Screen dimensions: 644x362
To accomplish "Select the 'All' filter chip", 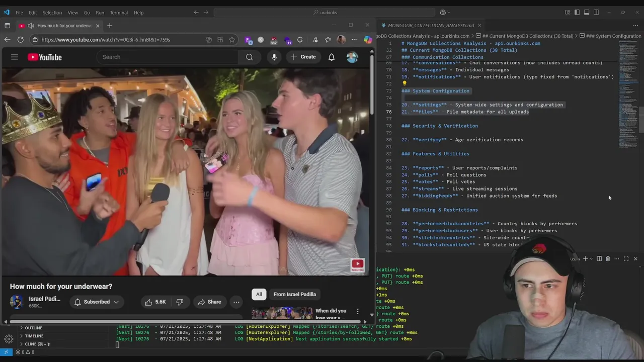I will 259,295.
